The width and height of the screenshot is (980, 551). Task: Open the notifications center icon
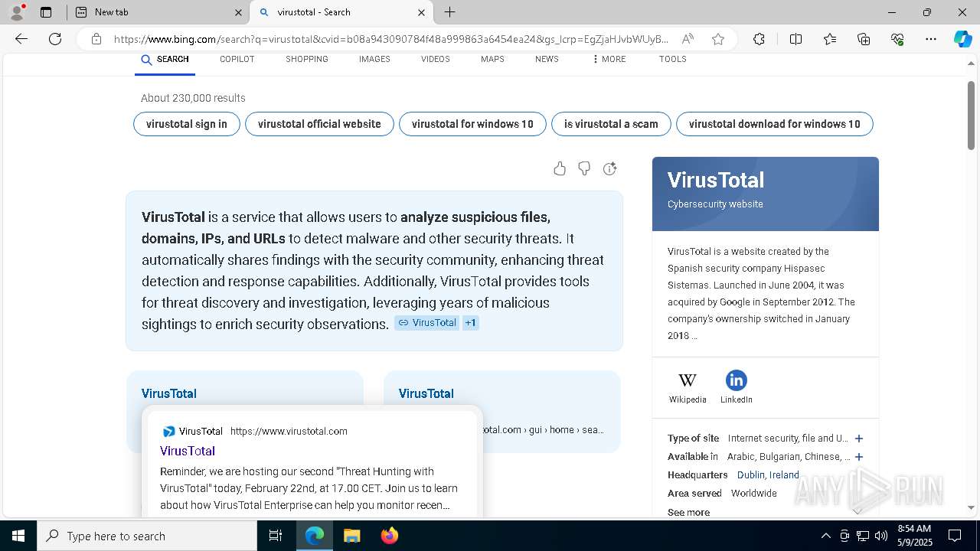tap(955, 536)
